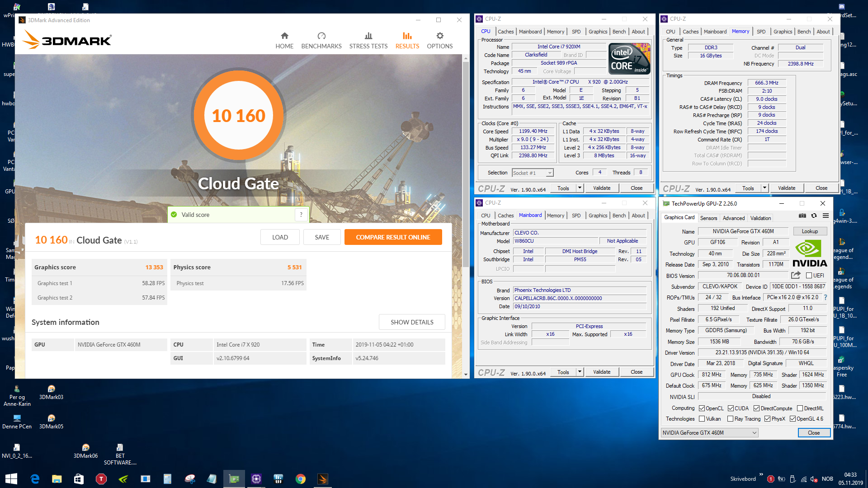868x488 pixels.
Task: Open the GPU-Z hamburger menu
Action: coord(826,216)
